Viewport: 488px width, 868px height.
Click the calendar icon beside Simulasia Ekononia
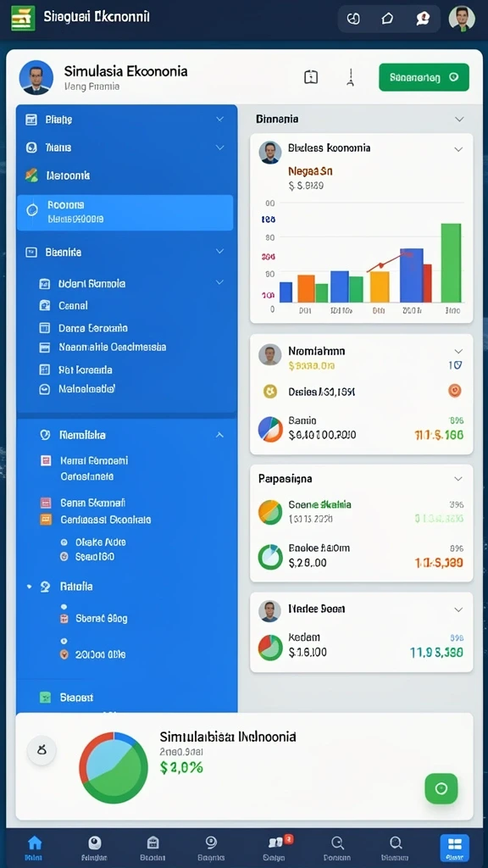click(x=311, y=77)
